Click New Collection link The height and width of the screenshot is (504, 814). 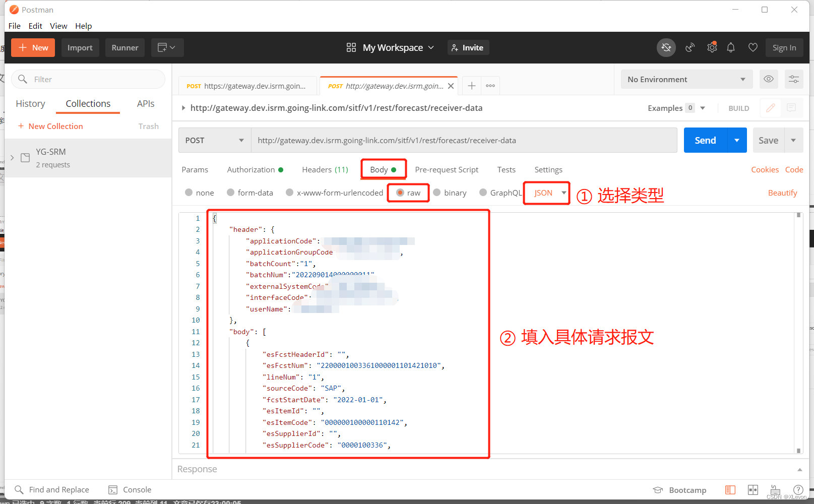click(50, 126)
